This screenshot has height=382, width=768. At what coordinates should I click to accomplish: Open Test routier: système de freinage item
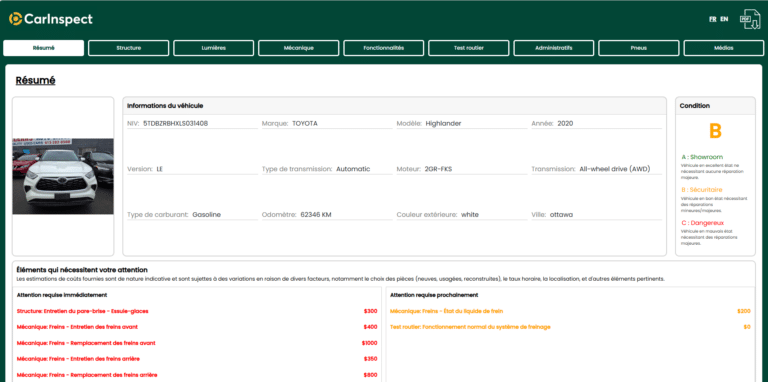tap(470, 327)
